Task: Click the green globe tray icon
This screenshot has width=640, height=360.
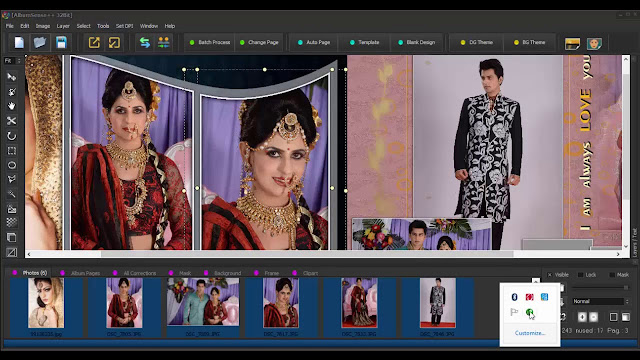Action: click(x=529, y=312)
